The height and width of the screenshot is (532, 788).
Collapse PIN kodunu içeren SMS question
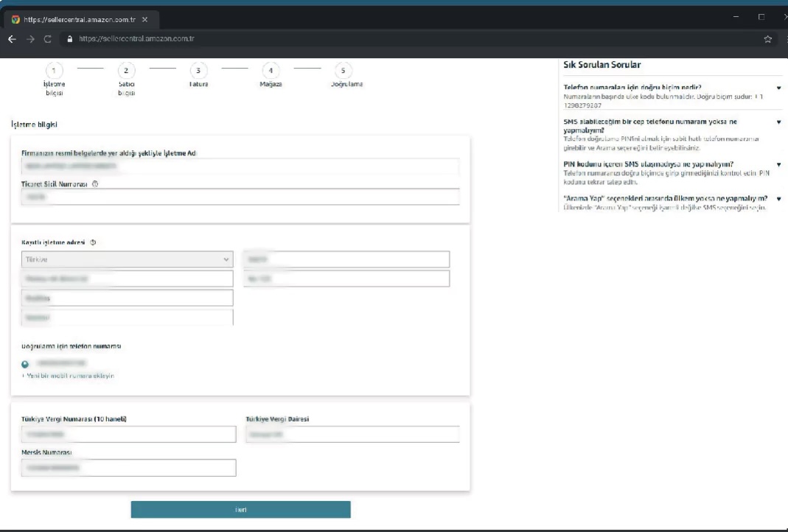coord(778,164)
